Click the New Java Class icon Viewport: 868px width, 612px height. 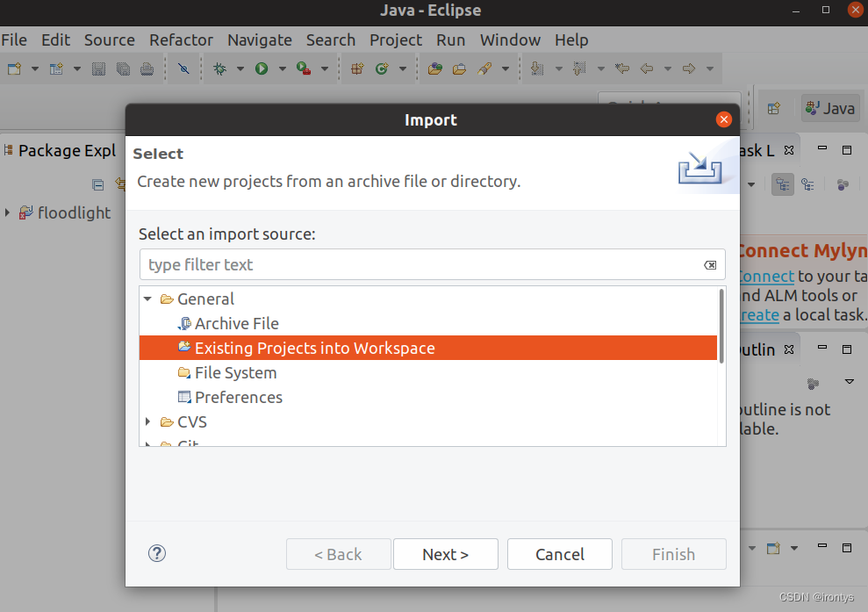[x=382, y=68]
